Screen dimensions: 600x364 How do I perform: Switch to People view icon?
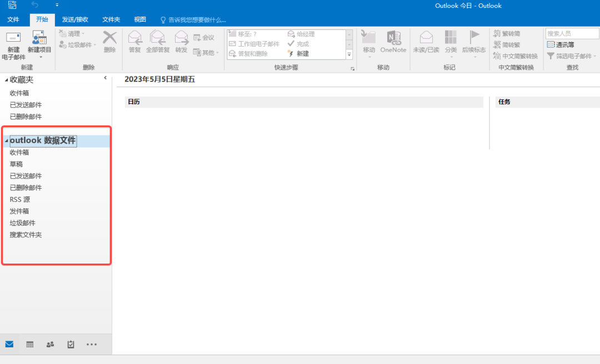(50, 345)
